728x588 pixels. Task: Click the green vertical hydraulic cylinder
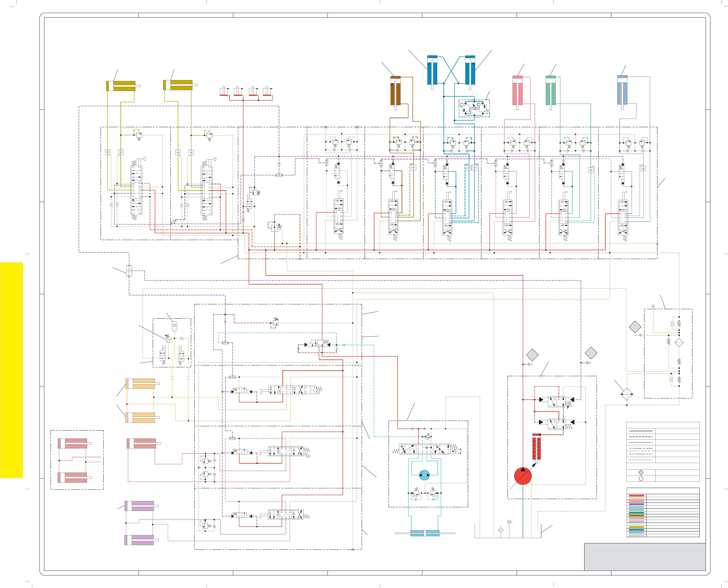point(551,93)
